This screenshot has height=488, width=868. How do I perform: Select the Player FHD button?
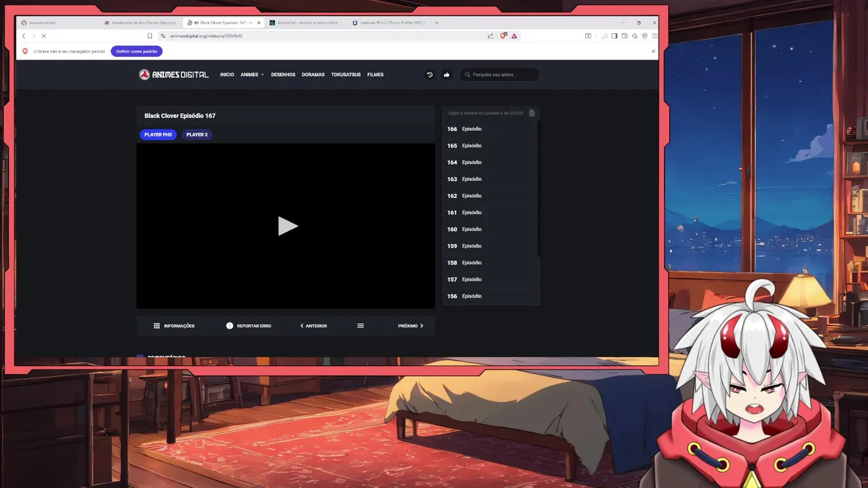click(158, 135)
